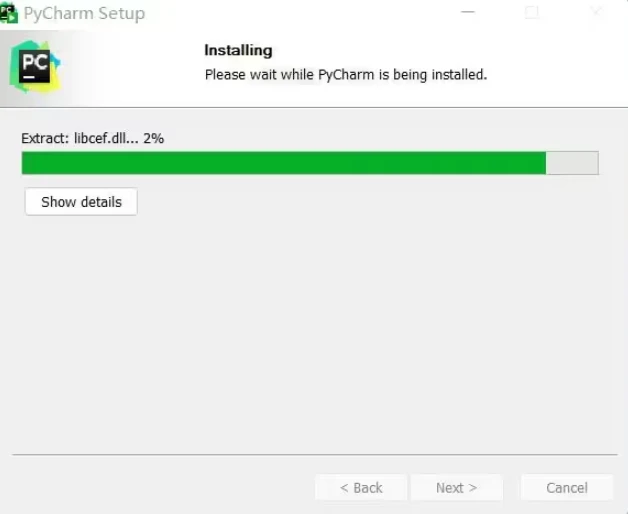Click the unfilled gray end of progress bar
The width and height of the screenshot is (628, 514).
(572, 163)
